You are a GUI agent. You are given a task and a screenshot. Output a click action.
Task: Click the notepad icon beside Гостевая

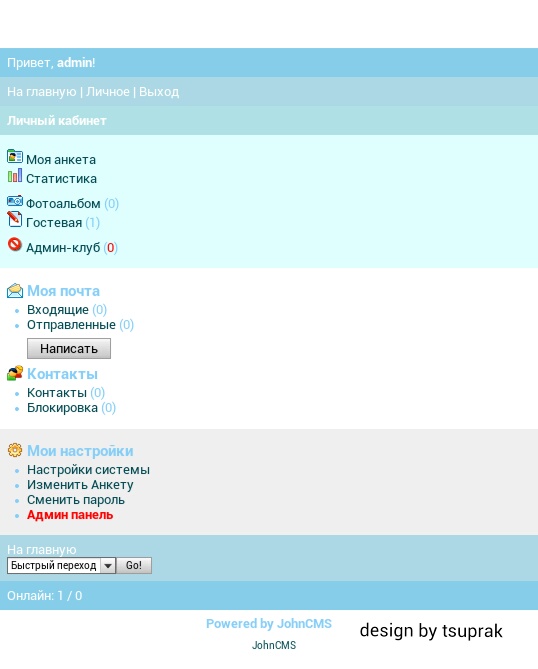15,219
